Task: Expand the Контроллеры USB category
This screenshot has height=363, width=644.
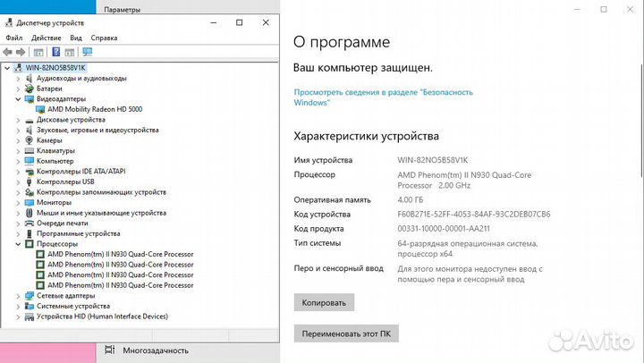Action: tap(18, 181)
